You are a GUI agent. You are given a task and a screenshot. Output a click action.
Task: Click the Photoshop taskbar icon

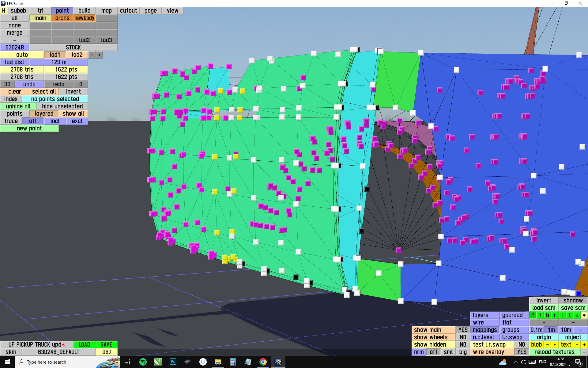(x=173, y=362)
